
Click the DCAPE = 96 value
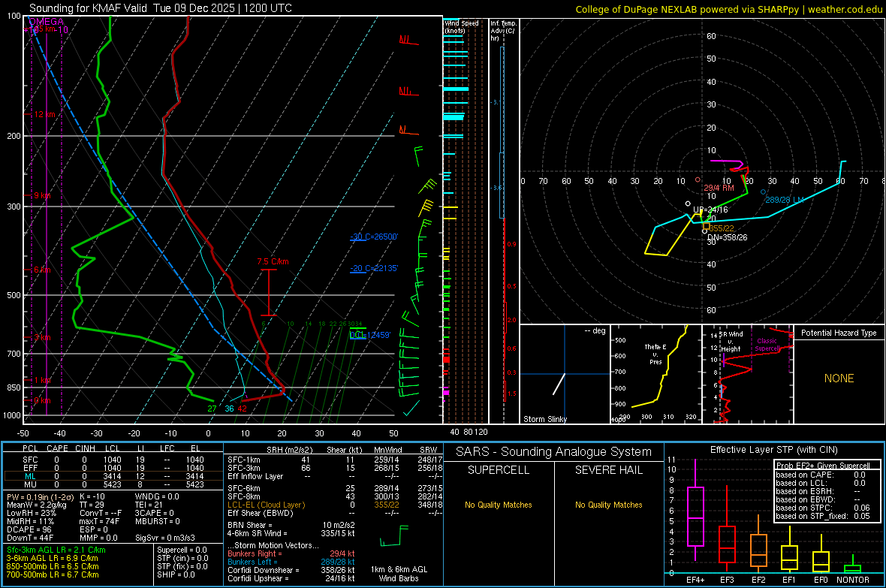click(x=29, y=529)
